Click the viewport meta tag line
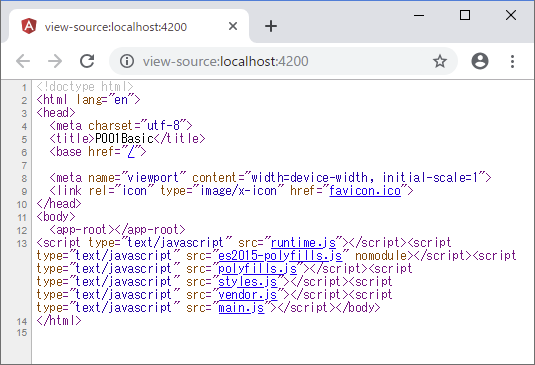The image size is (535, 365). 270,178
